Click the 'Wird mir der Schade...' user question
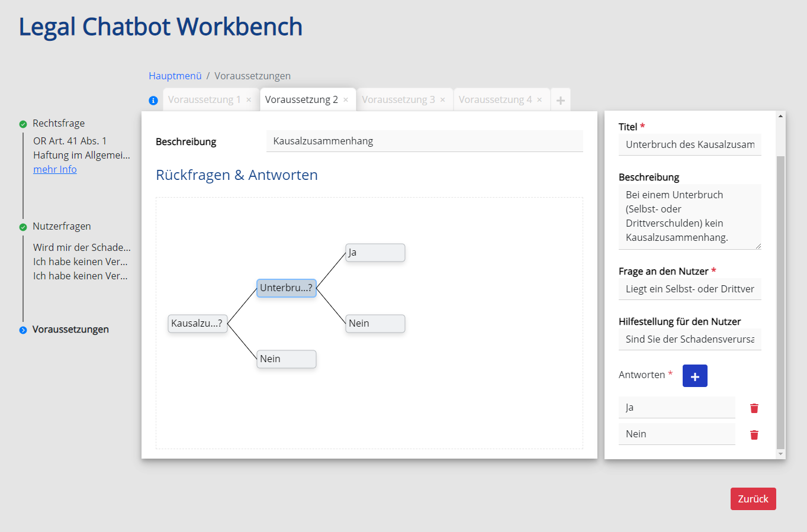This screenshot has height=532, width=807. click(82, 247)
